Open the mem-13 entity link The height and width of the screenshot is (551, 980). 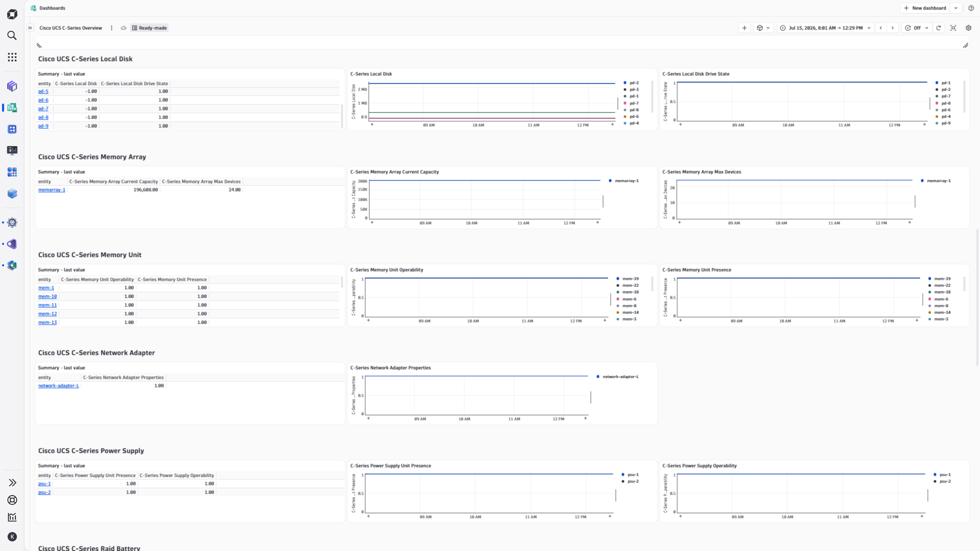[x=47, y=322]
